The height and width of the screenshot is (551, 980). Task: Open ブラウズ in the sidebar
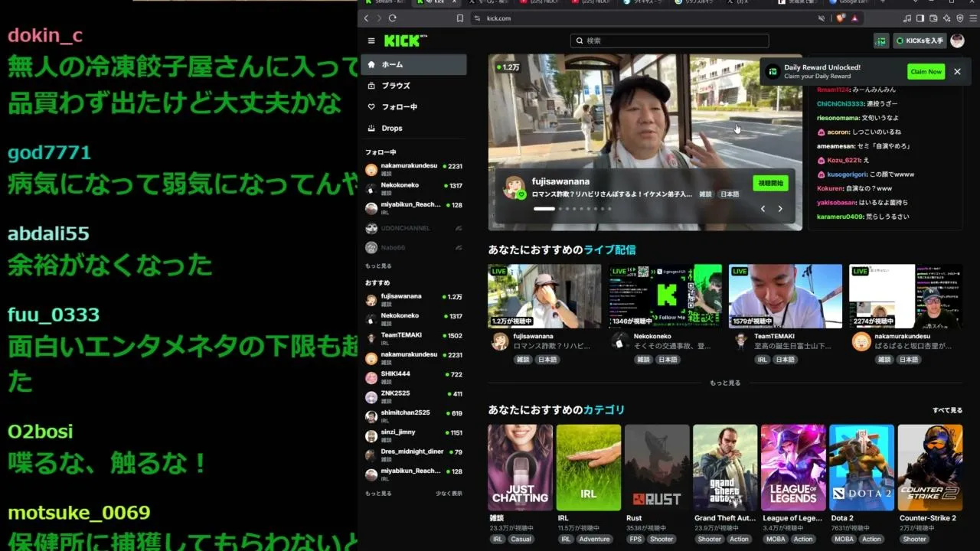pos(413,86)
